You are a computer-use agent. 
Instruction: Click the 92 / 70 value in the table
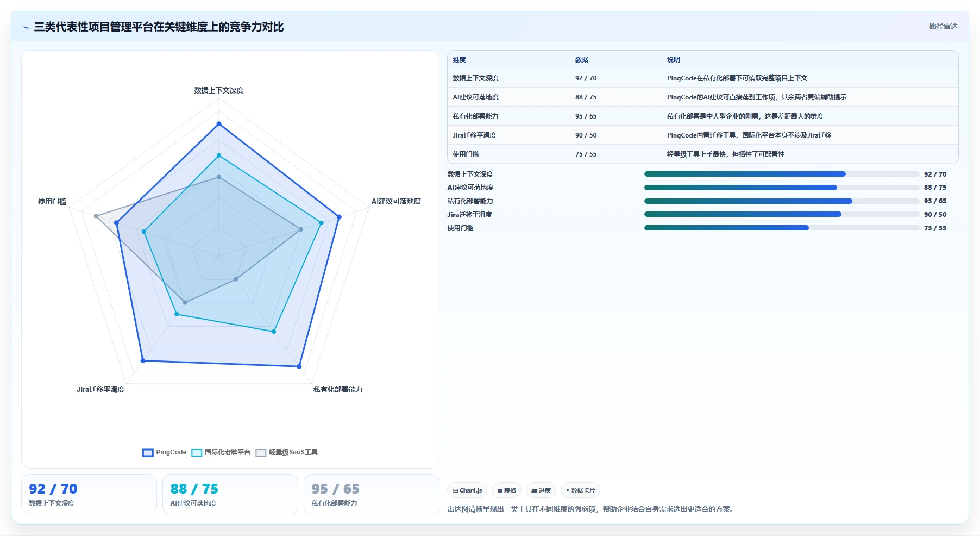point(586,78)
